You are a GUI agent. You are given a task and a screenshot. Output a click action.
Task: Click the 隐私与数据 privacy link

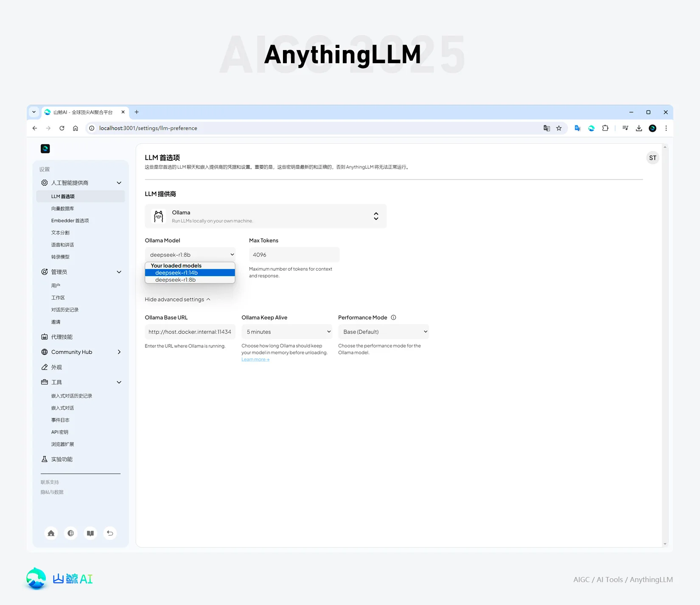pos(52,492)
